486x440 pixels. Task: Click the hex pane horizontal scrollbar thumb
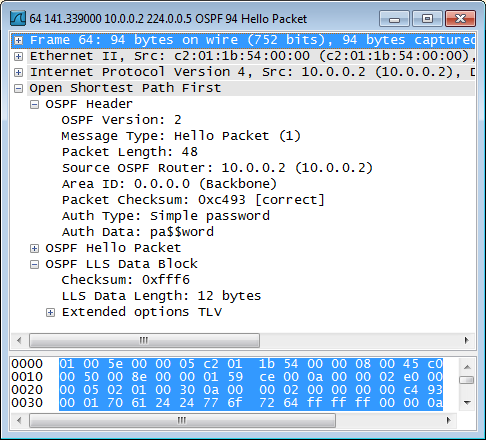[182, 420]
